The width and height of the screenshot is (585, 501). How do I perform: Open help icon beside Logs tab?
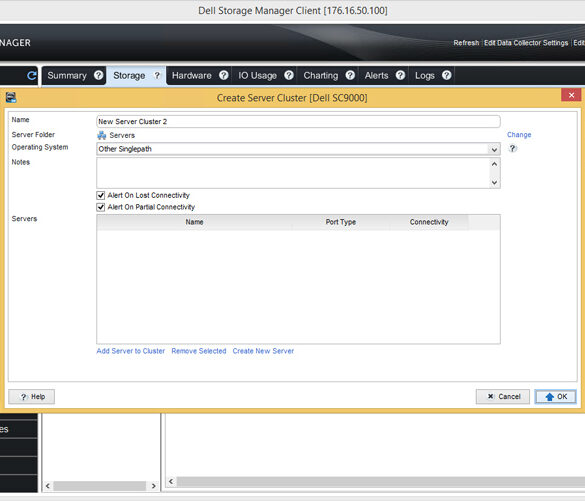tap(447, 75)
